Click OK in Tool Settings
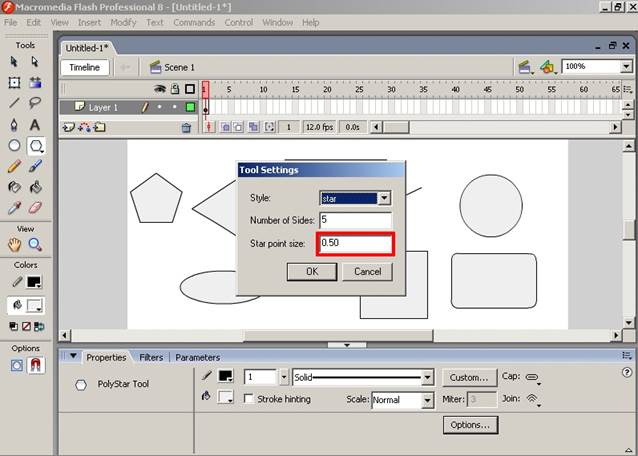Screen dimensions: 638x456 (312, 272)
